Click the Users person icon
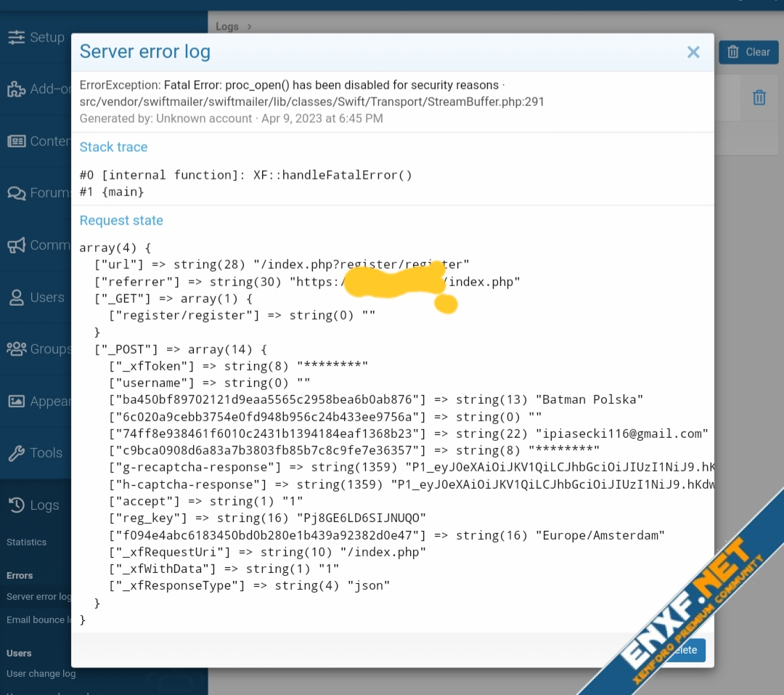Viewport: 784px width, 695px height. pyautogui.click(x=16, y=298)
